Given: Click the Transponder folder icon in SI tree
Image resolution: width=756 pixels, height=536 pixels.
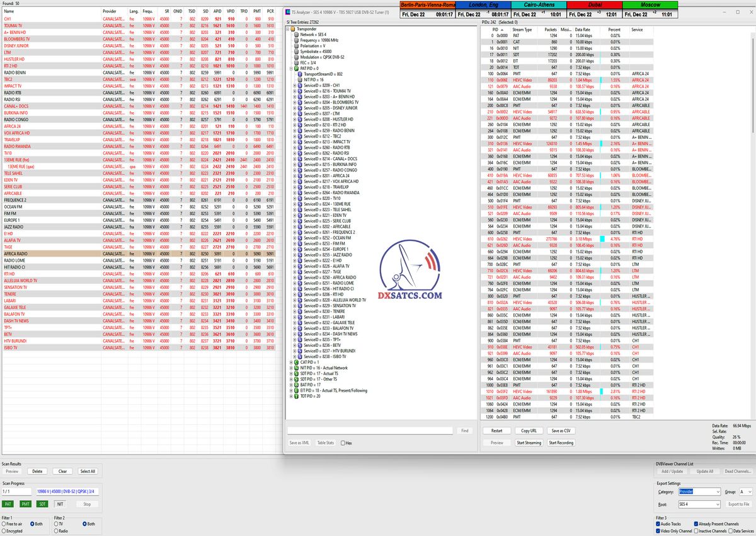Looking at the screenshot, I should click(291, 28).
